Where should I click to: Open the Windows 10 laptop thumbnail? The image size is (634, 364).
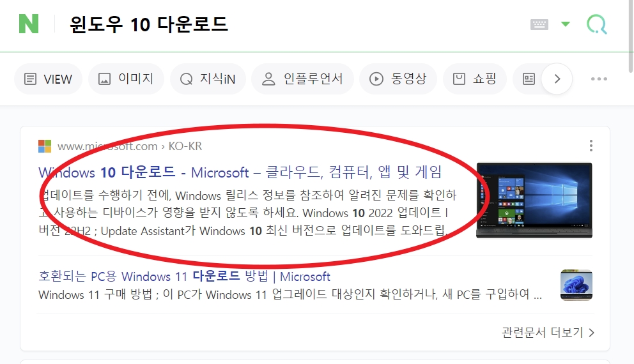click(x=534, y=201)
